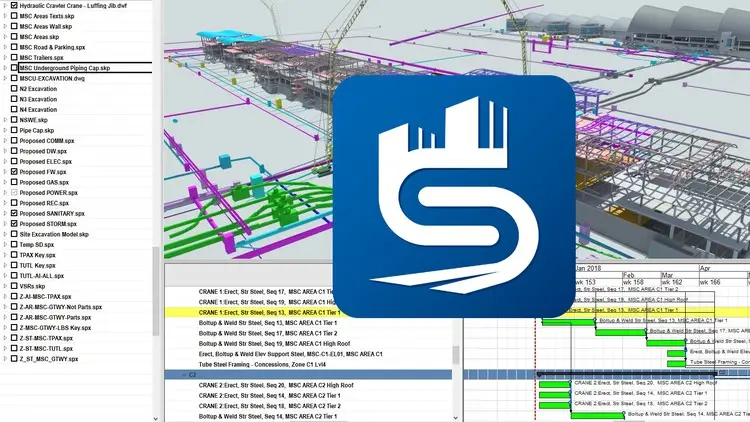The width and height of the screenshot is (750, 422).
Task: Select the Z-ST-MSC-TUTL.spx entry
Action: point(46,349)
